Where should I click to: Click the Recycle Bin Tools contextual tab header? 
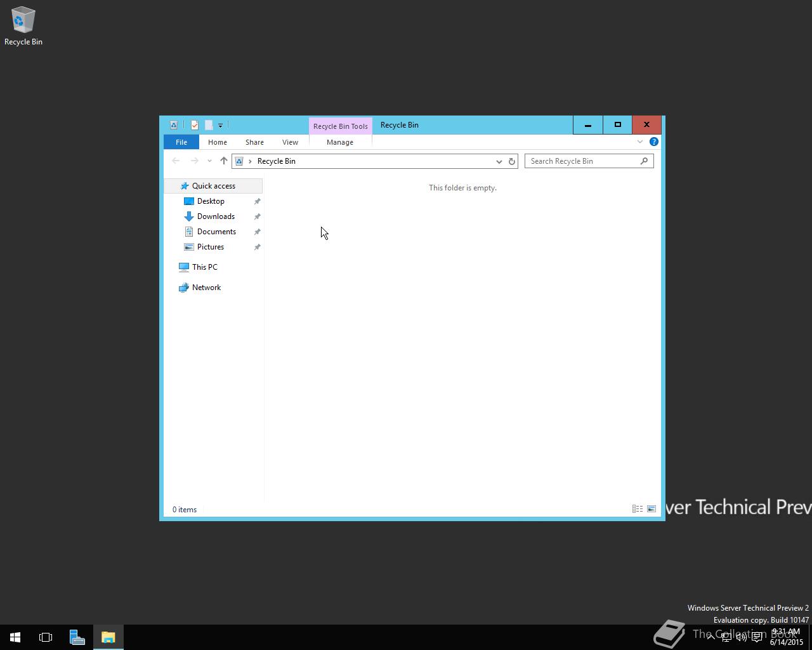coord(341,126)
